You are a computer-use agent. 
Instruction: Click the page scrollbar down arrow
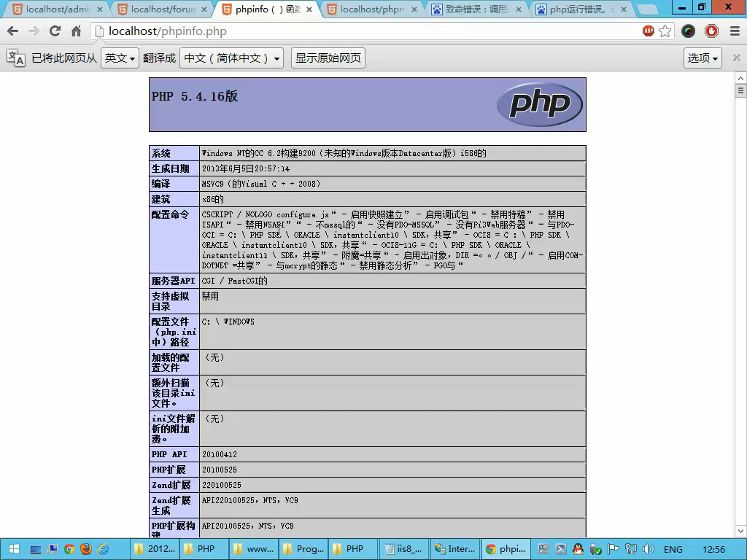(x=740, y=531)
